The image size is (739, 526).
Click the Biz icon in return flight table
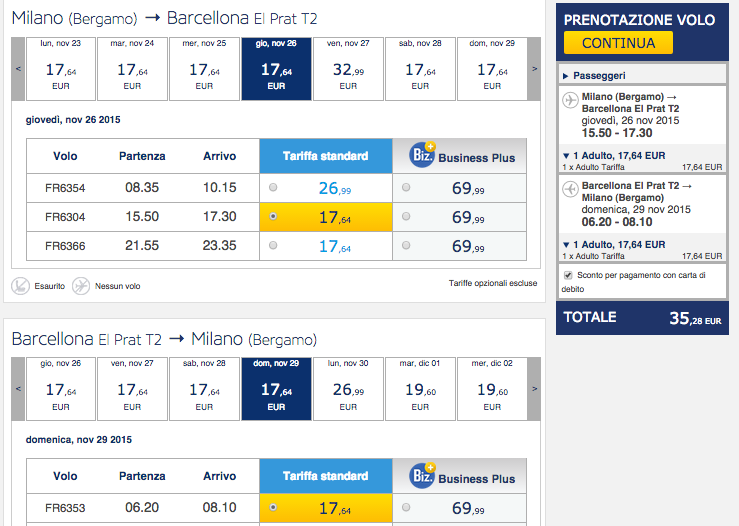tap(422, 475)
